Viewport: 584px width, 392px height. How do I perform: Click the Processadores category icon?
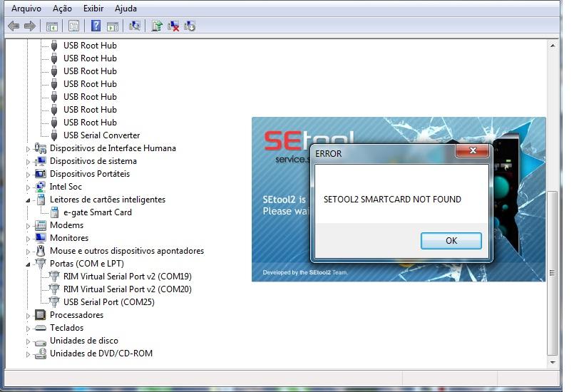pyautogui.click(x=40, y=315)
